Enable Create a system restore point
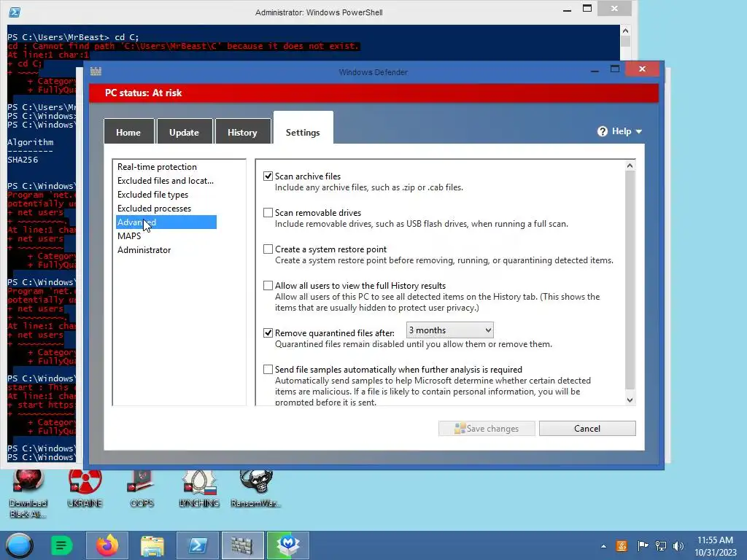Viewport: 747px width, 560px height. coord(268,249)
